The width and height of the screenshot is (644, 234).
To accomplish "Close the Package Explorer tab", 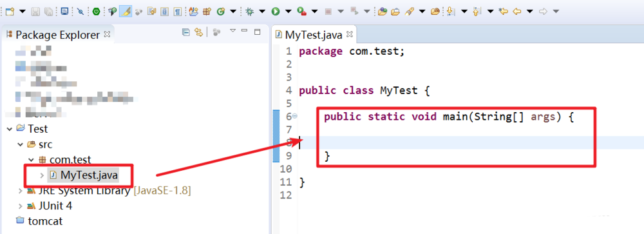I will click(x=107, y=34).
